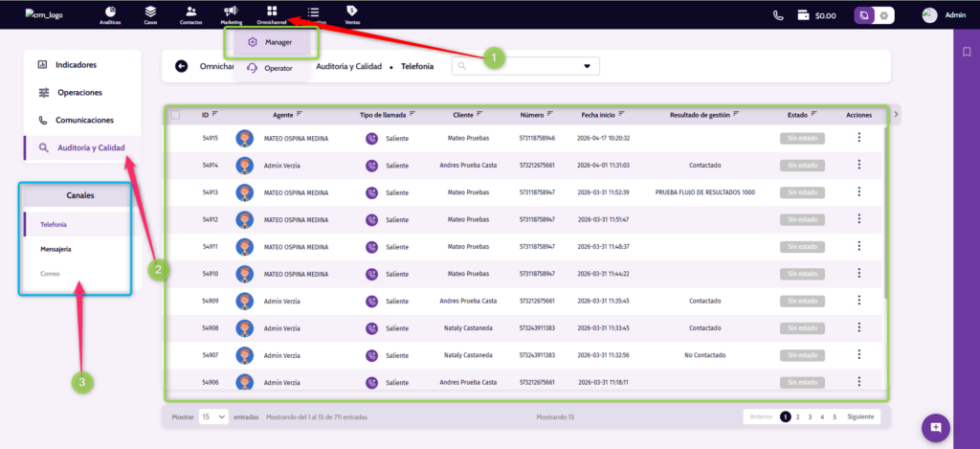Go to the Siguiente page of results
This screenshot has height=449, width=980.
pos(860,417)
